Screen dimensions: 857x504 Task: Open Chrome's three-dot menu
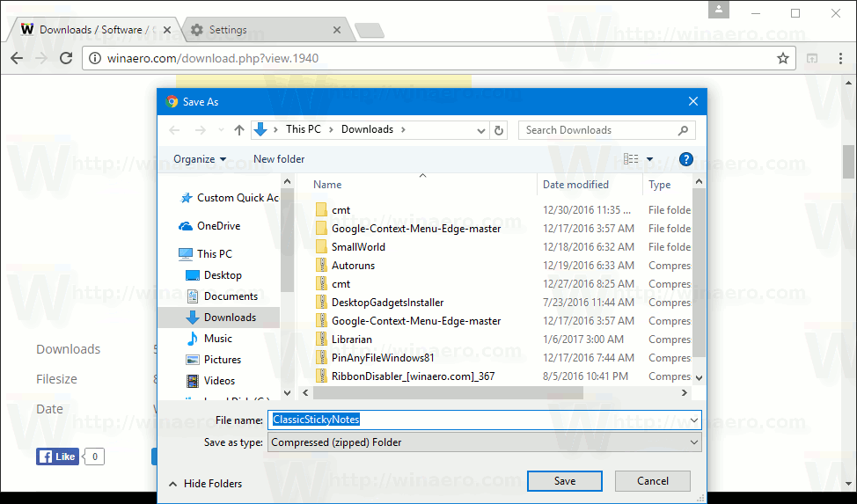tap(840, 58)
